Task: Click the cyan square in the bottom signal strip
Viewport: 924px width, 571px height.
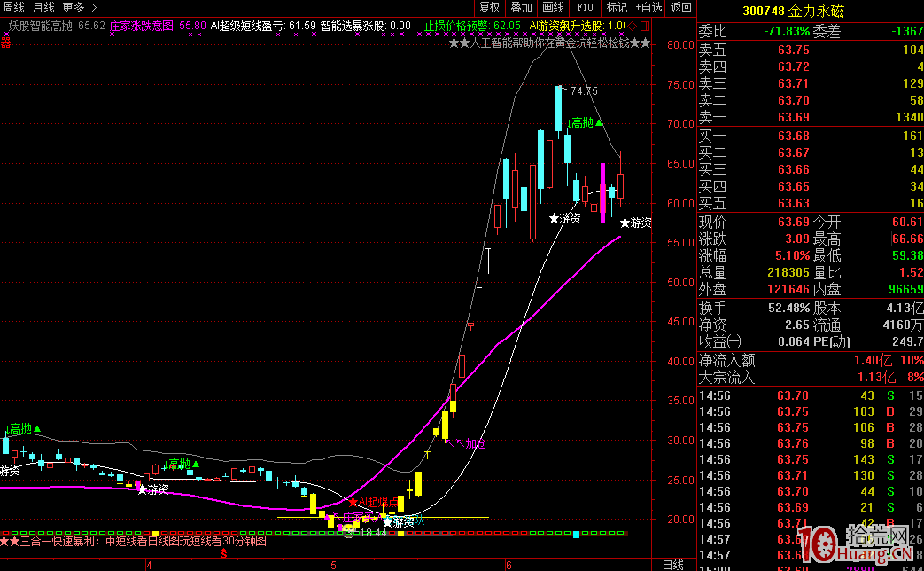Action: tap(577, 534)
